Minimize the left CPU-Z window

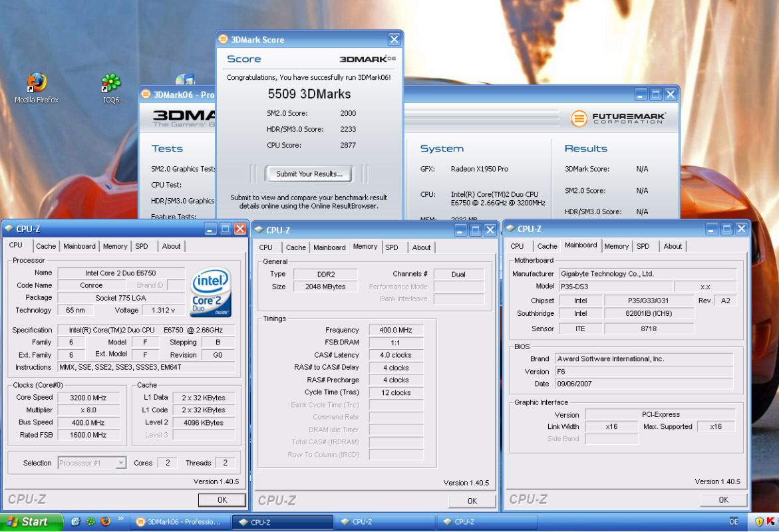(210, 229)
